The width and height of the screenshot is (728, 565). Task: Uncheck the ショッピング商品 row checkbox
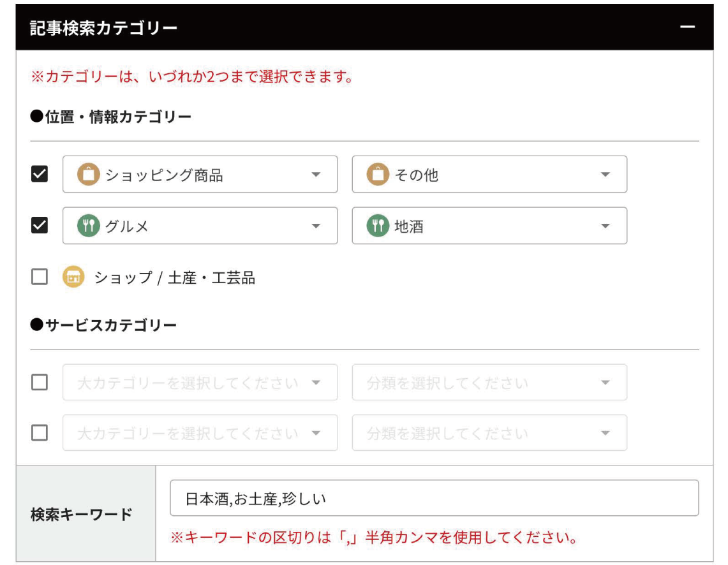[40, 174]
